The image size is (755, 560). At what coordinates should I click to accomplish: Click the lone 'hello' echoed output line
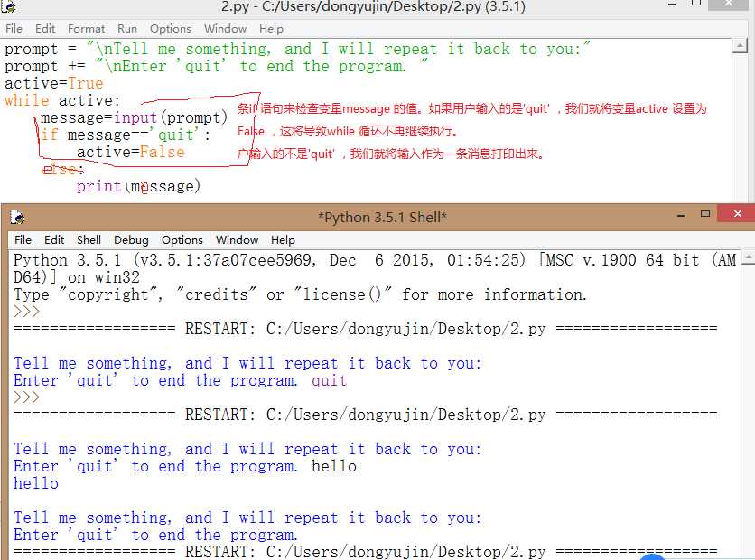coord(36,483)
